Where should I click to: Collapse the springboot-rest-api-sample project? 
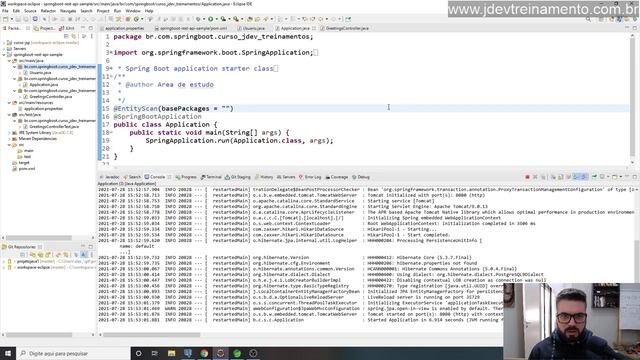coord(4,55)
